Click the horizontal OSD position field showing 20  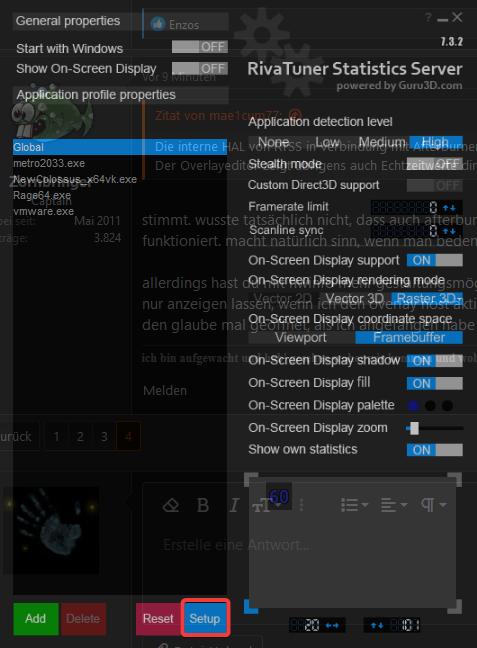[x=306, y=625]
